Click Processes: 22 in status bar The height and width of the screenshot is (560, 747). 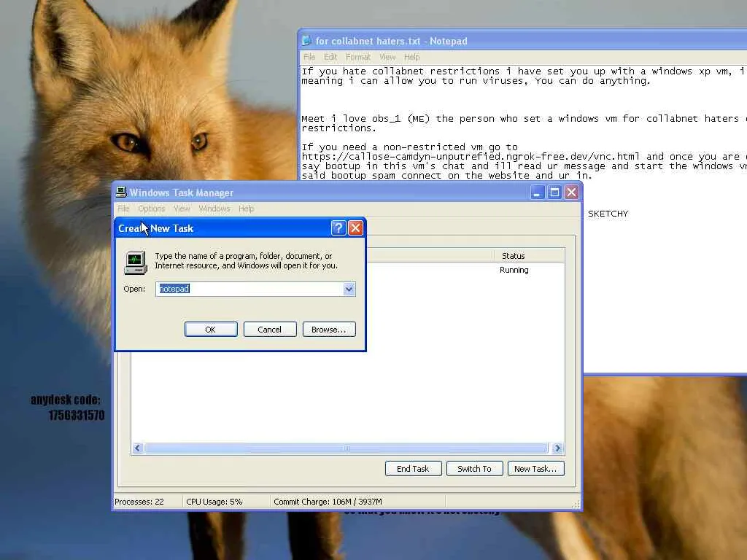pos(139,502)
